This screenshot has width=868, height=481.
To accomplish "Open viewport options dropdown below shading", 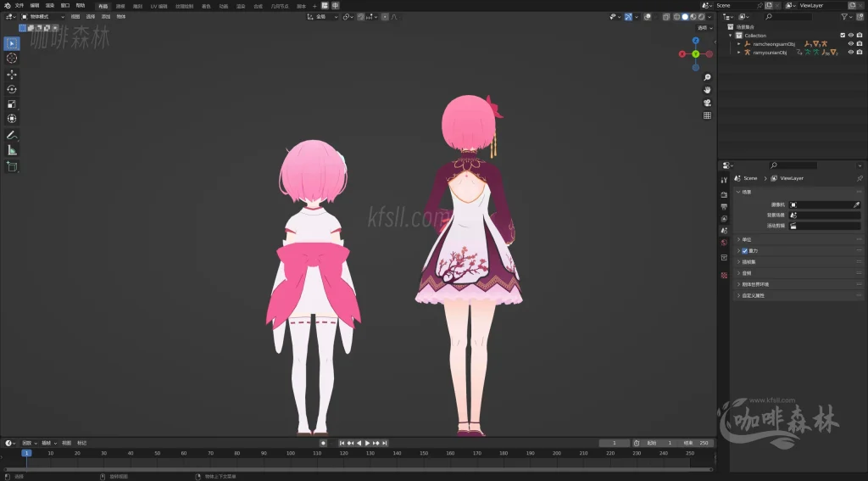I will (x=704, y=28).
